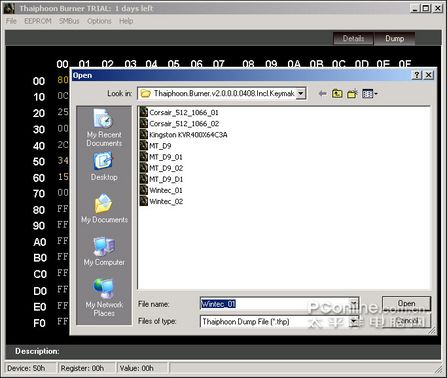Open My Documents location
The image size is (447, 378).
(x=104, y=209)
